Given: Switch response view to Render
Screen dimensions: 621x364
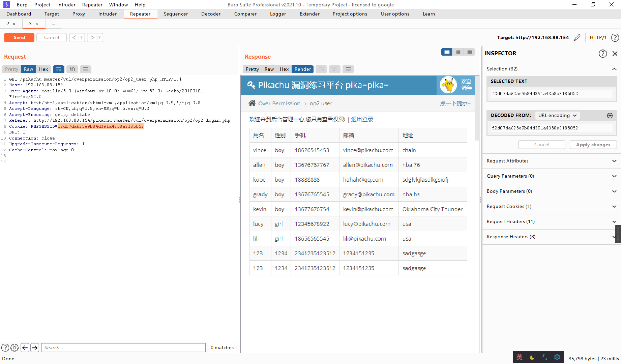Looking at the screenshot, I should pos(303,69).
